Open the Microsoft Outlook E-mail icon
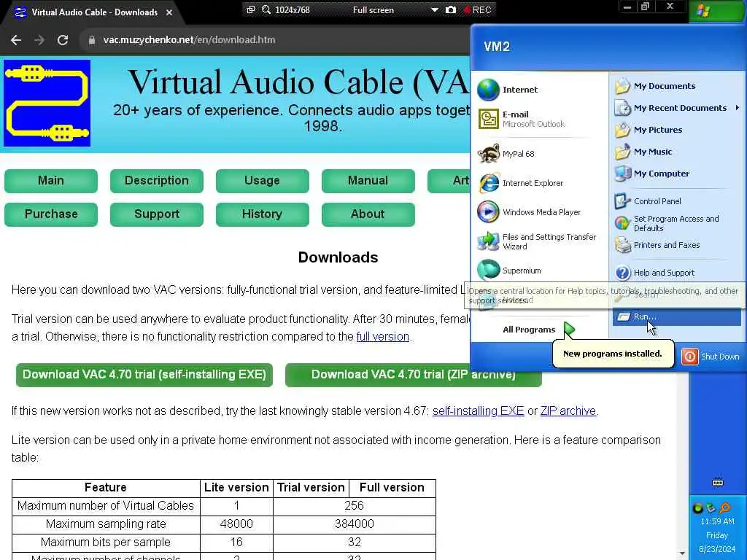Image resolution: width=747 pixels, height=560 pixels. point(488,119)
